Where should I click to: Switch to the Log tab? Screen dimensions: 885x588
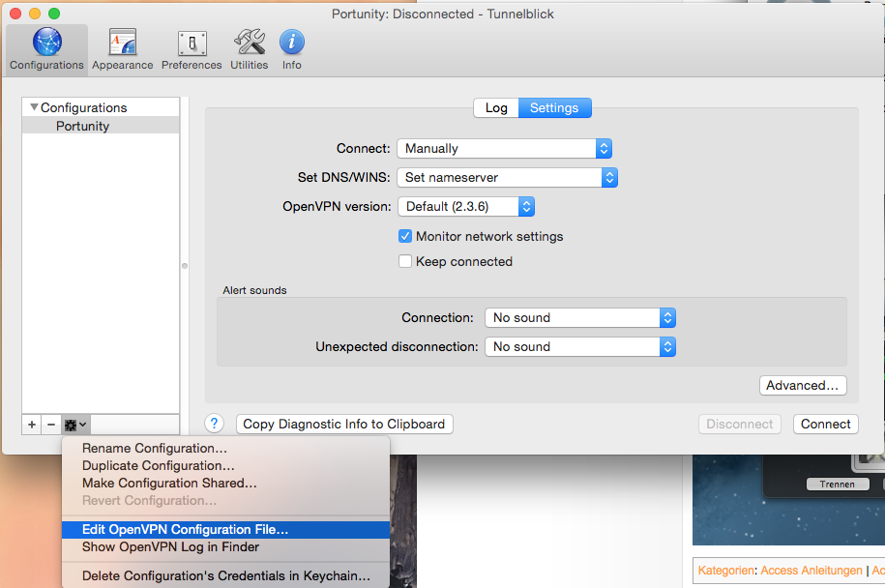coord(496,108)
